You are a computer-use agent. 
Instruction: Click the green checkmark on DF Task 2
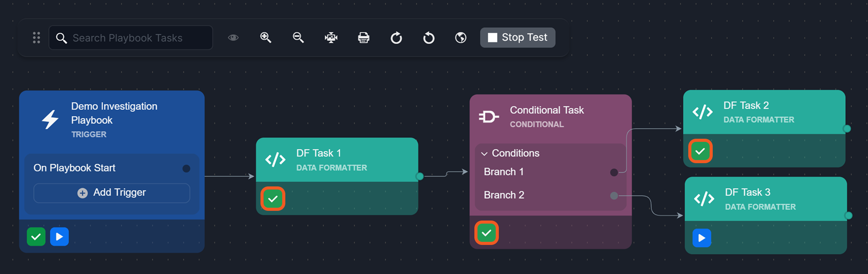[700, 151]
